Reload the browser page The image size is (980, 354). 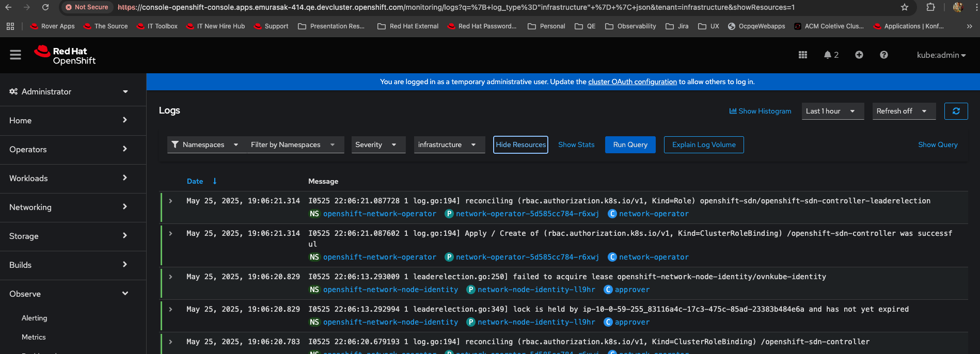(x=45, y=7)
